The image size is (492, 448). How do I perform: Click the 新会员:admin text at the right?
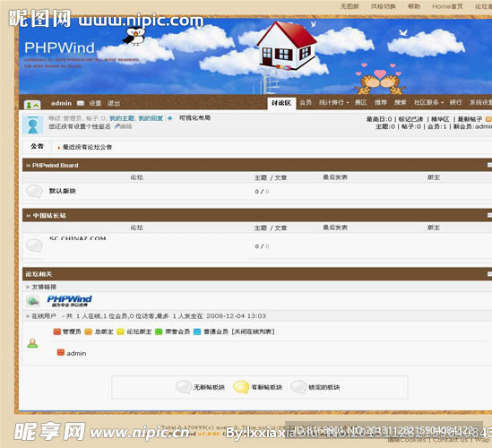click(x=472, y=126)
